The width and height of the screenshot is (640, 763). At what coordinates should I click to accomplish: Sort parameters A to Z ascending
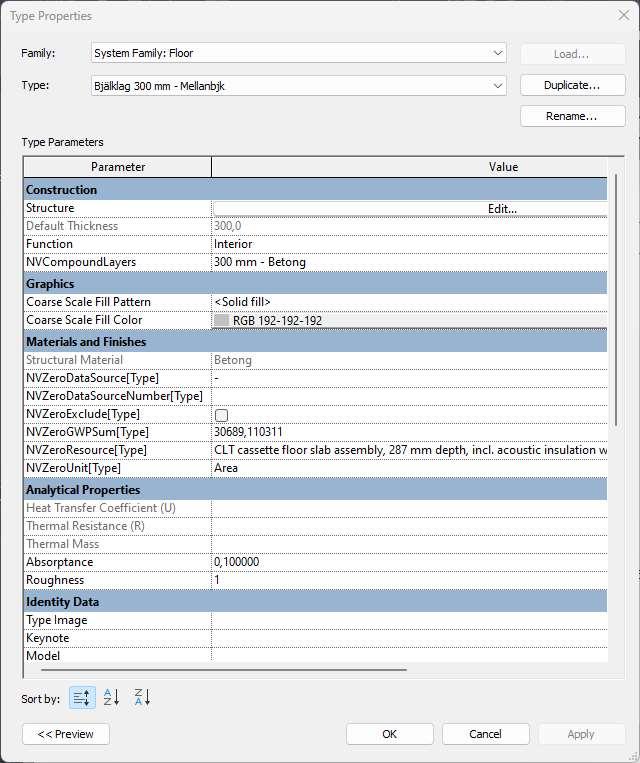point(111,698)
